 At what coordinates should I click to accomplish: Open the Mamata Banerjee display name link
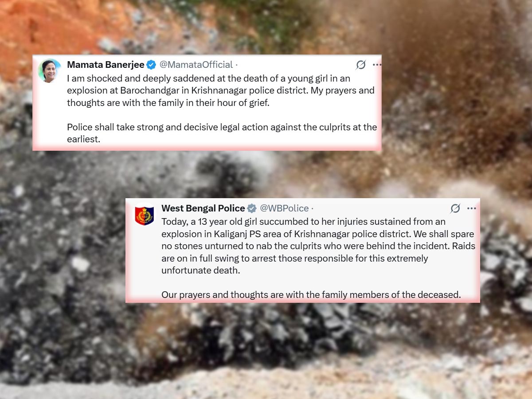106,65
